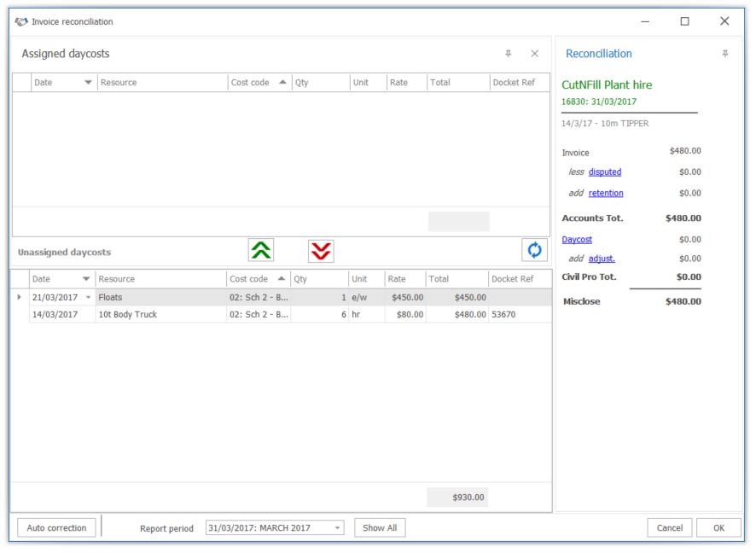Close the Assigned daycosts panel
Image resolution: width=756 pixels, height=553 pixels.
[535, 54]
